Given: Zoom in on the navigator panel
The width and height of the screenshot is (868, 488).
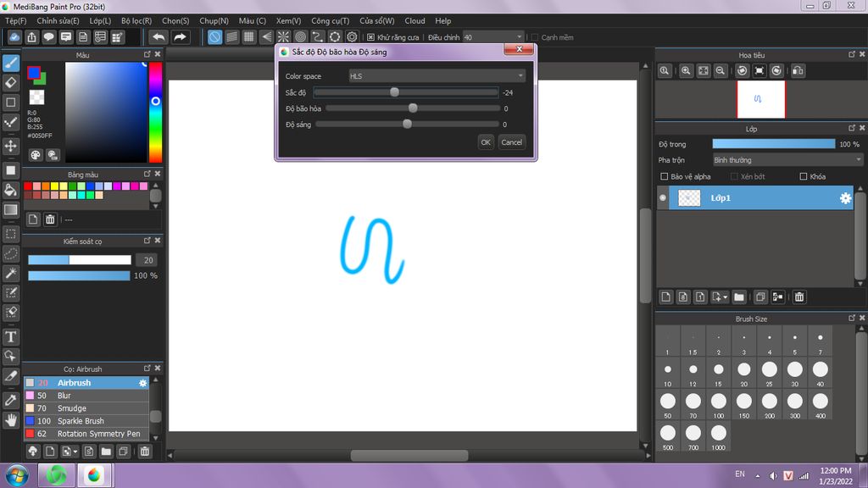Looking at the screenshot, I should tap(686, 71).
